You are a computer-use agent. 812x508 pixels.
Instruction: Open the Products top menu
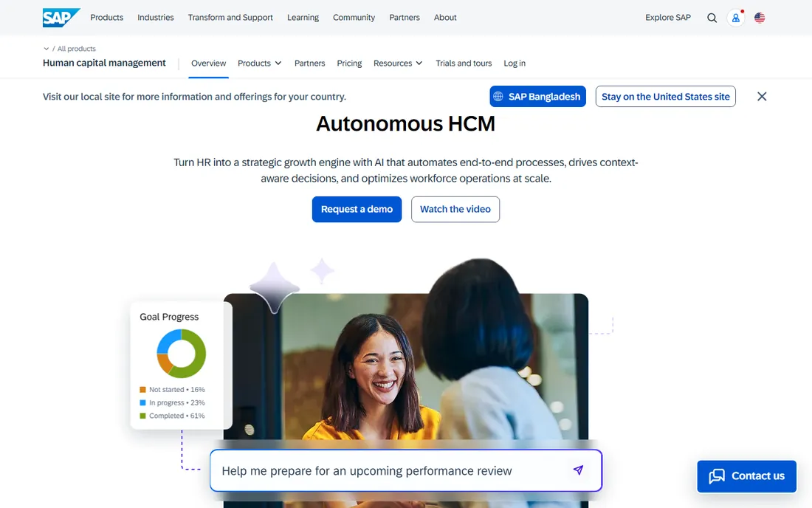(x=107, y=17)
